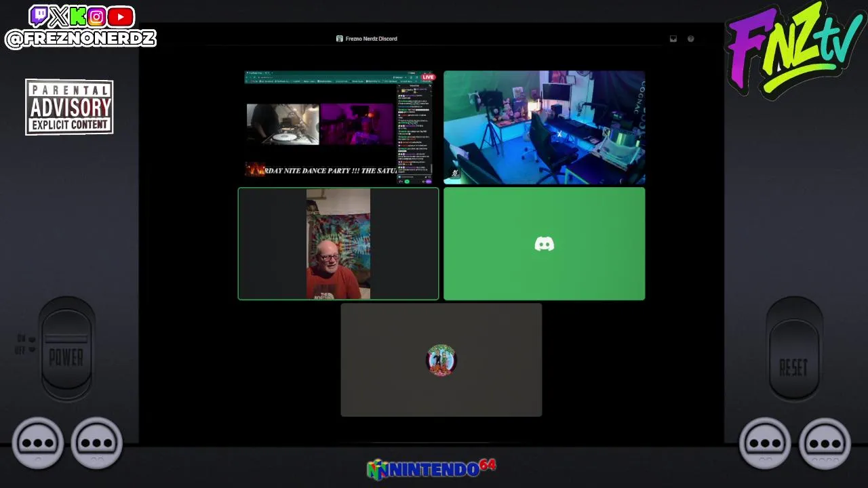Open the Discord help question-mark icon
This screenshot has width=868, height=488.
691,39
